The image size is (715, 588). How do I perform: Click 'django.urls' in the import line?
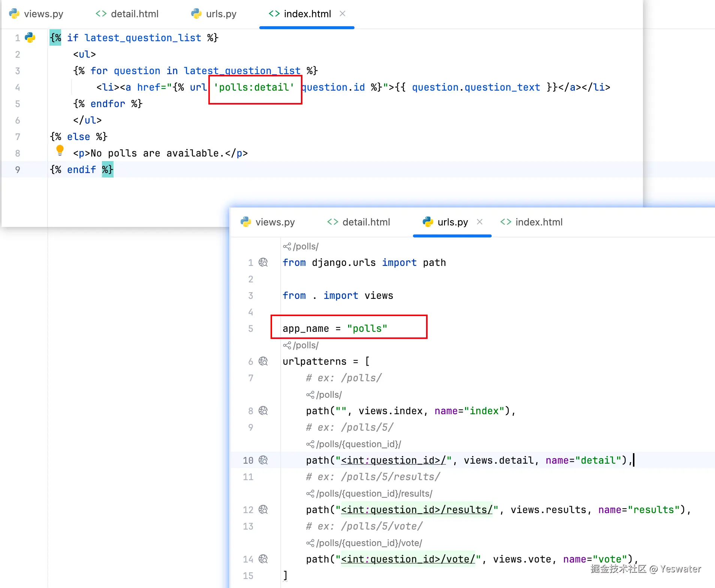point(344,263)
